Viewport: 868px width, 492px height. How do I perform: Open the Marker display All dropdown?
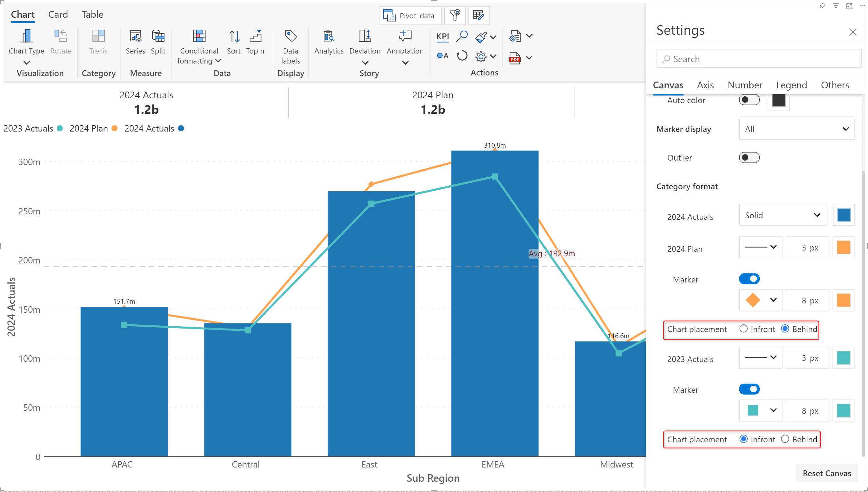(797, 129)
